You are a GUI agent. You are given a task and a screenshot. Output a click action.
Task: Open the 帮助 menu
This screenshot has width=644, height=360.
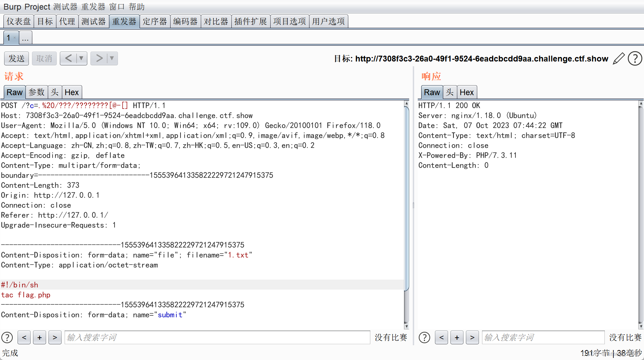click(137, 7)
